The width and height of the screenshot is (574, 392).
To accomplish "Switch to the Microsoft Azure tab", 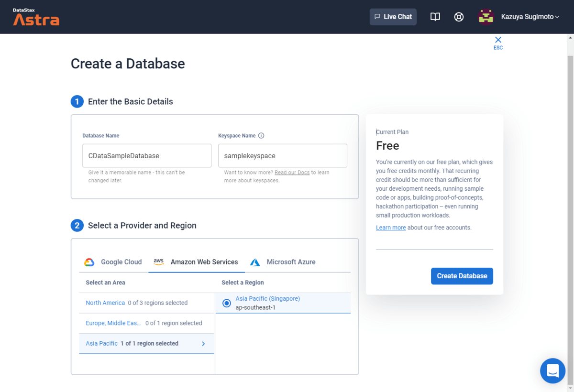I will click(283, 262).
